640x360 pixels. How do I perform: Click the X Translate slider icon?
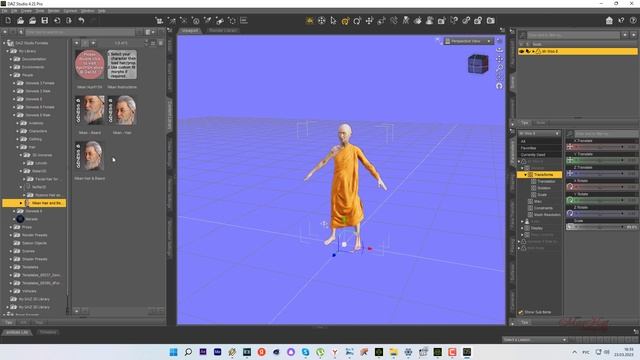(x=570, y=147)
